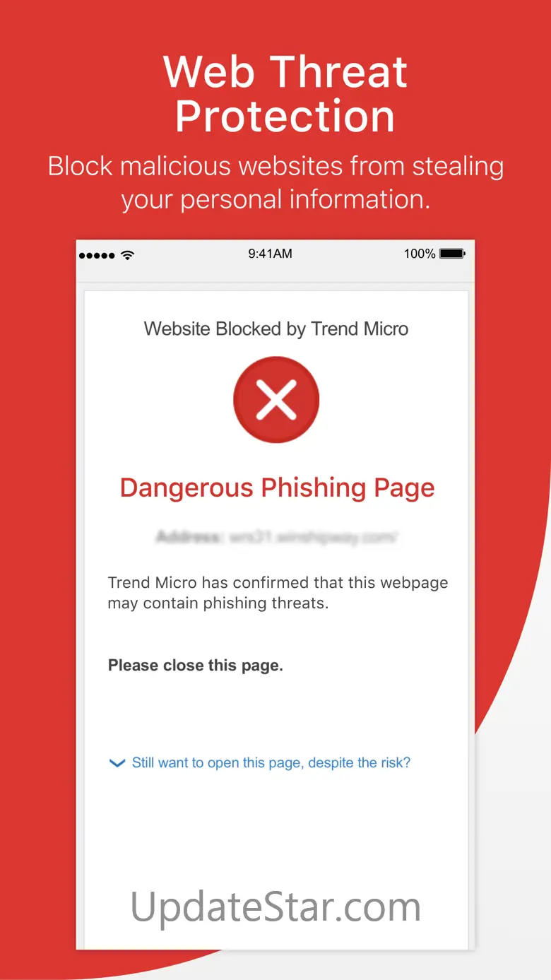Click 'Website Blocked by Trend Micro' title
Screen dimensions: 551x980
[x=276, y=329]
